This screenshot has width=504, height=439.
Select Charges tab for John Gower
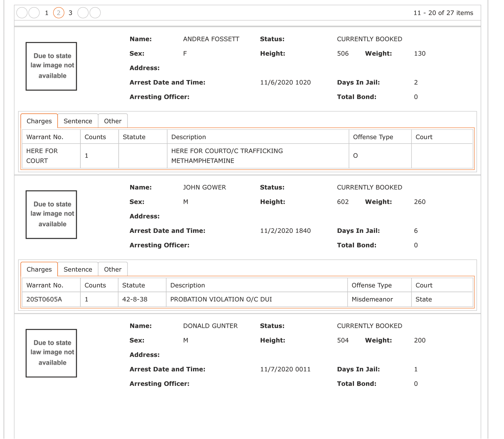39,269
